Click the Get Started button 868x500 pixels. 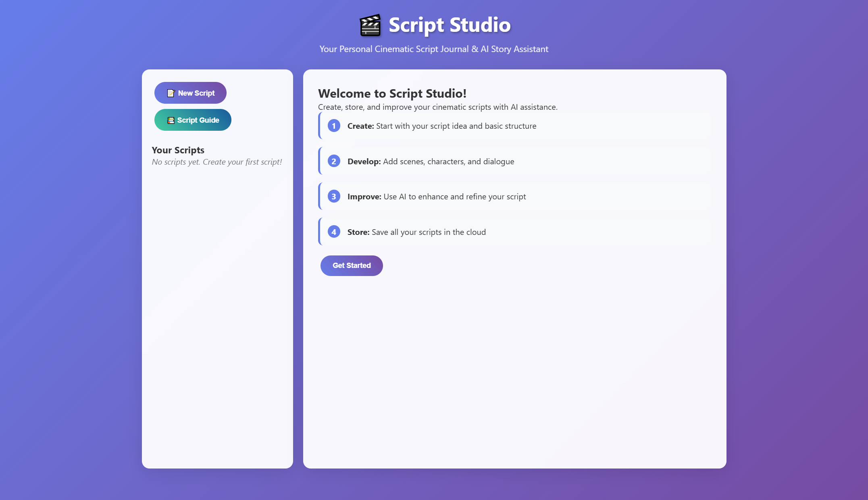click(351, 265)
